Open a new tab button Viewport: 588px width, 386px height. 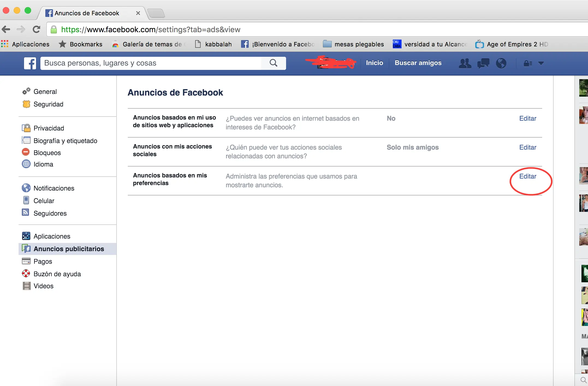156,13
